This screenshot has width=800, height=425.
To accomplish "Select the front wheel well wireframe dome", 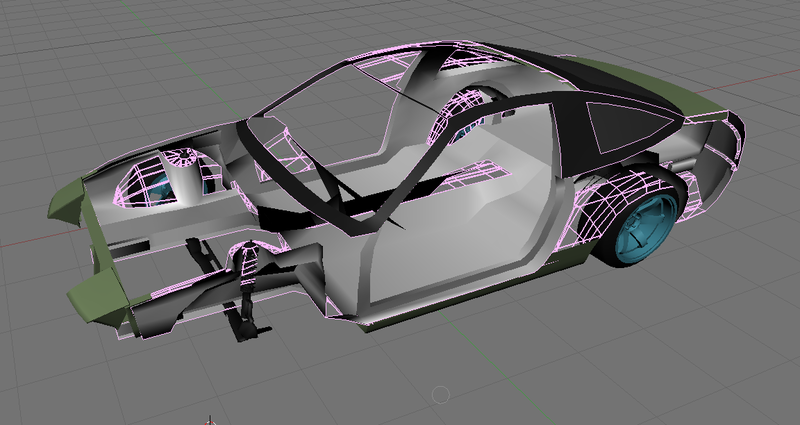I will click(x=148, y=184).
